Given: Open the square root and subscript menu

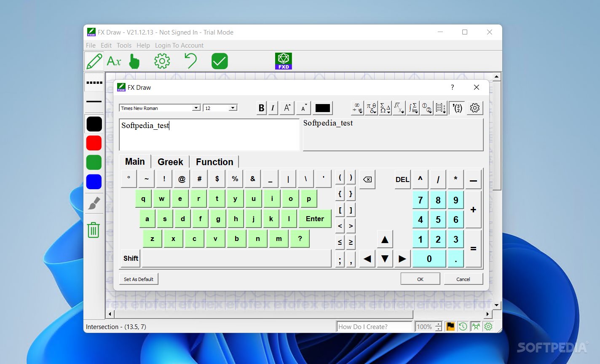Looking at the screenshot, I should pyautogui.click(x=399, y=108).
